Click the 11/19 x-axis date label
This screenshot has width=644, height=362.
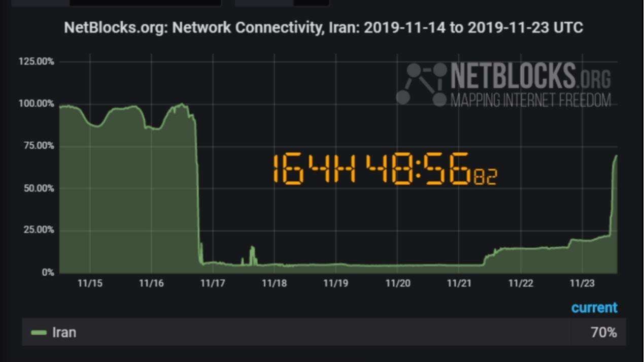pos(336,283)
